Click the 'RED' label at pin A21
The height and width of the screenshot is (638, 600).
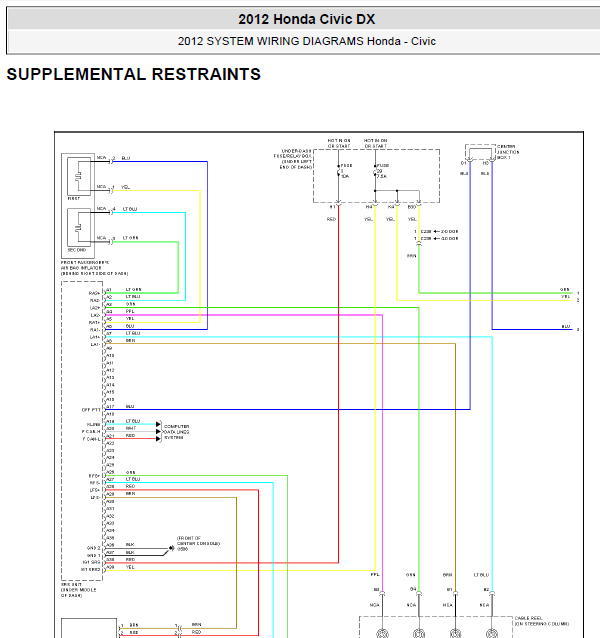pos(130,435)
